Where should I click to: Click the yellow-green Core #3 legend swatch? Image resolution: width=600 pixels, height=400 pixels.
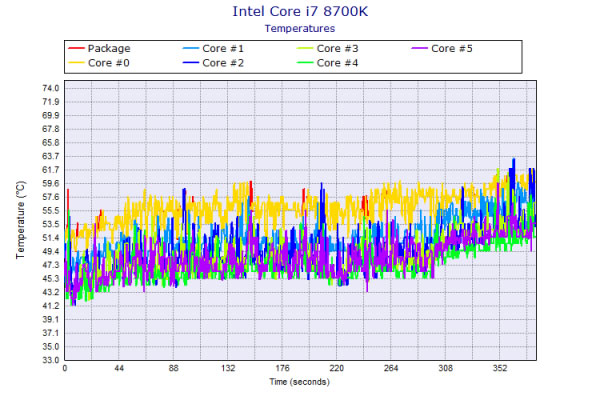(x=305, y=49)
